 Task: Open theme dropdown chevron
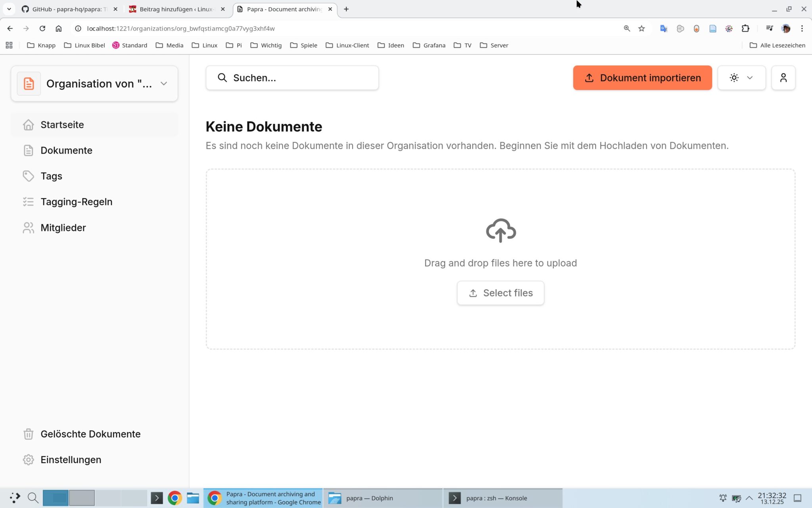click(x=750, y=78)
